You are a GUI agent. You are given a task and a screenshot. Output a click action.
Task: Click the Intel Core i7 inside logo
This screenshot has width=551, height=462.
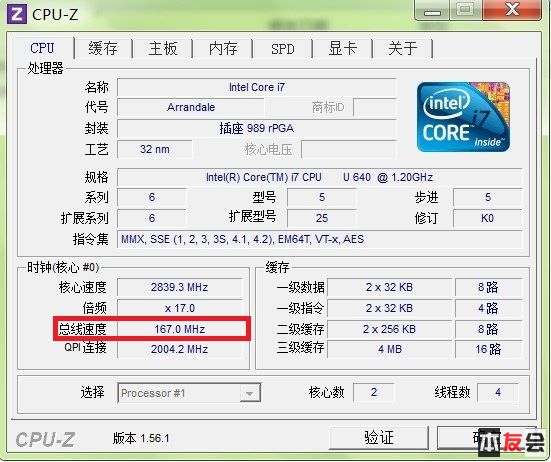463,117
